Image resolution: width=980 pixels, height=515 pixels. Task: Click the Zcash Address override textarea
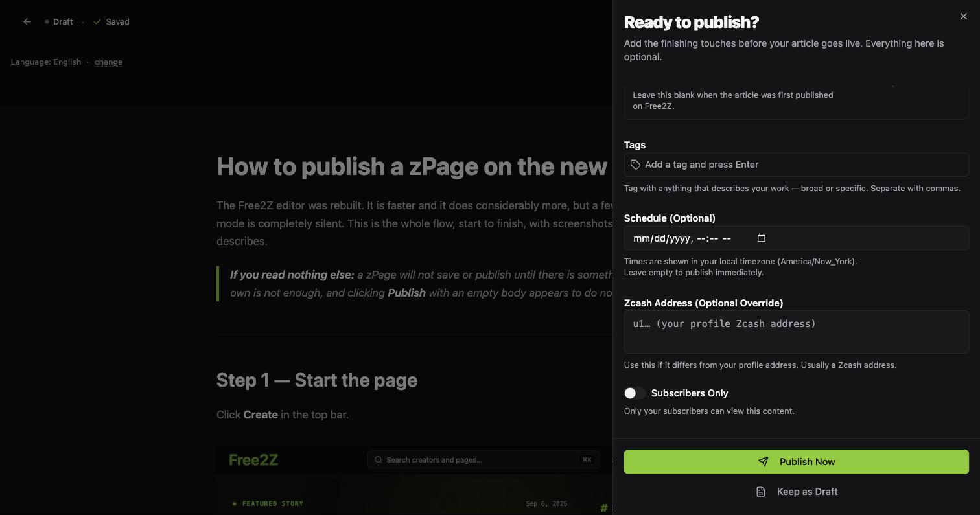click(x=796, y=332)
